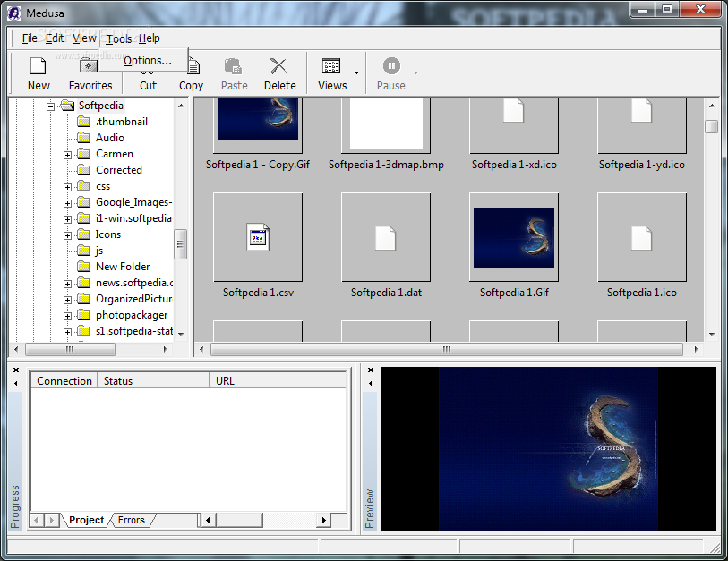Click file view scroll down arrow
The width and height of the screenshot is (728, 561).
click(712, 334)
